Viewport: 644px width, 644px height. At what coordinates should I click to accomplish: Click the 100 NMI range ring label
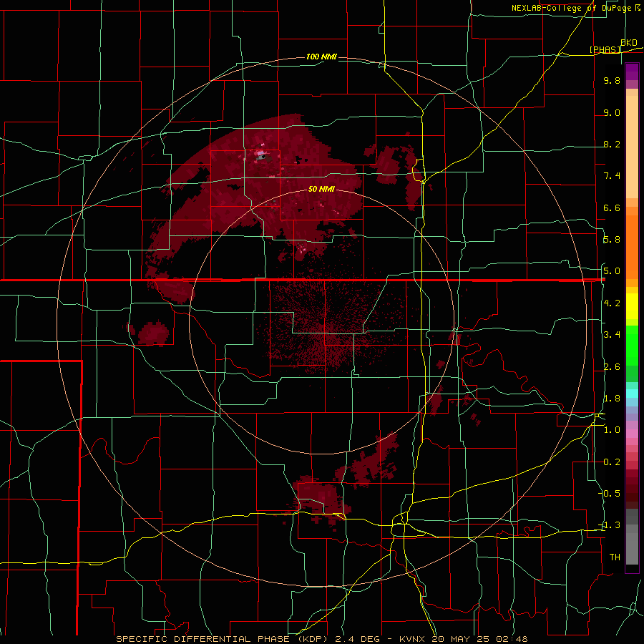click(x=321, y=57)
